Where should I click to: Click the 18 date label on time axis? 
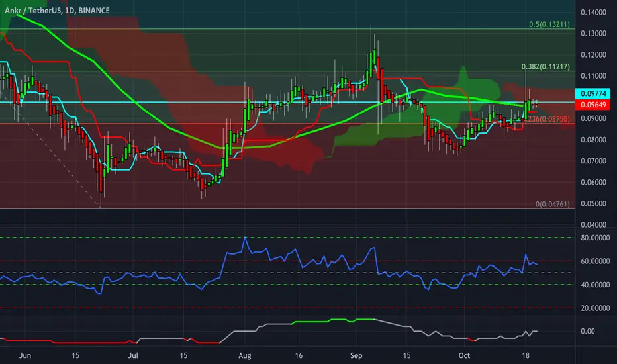[526, 356]
